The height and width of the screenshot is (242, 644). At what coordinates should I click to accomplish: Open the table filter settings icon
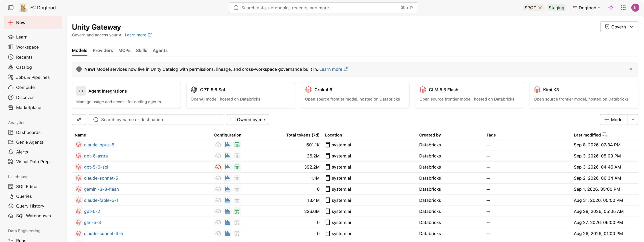79,119
